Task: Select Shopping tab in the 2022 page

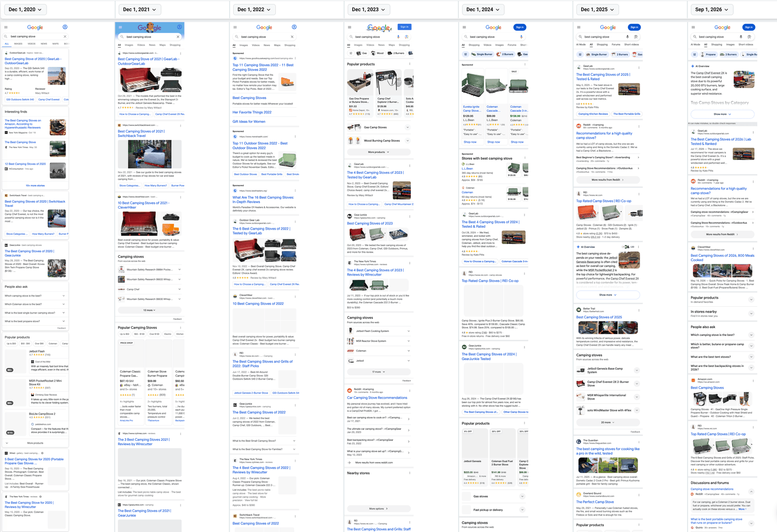Action: tap(289, 45)
